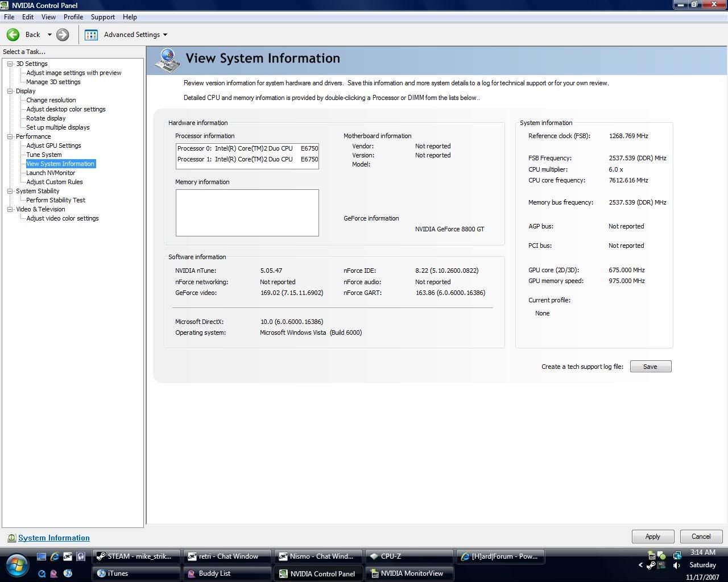The image size is (728, 582).
Task: Click the NVIDIA GeForce 8800 GT text
Action: pos(450,229)
